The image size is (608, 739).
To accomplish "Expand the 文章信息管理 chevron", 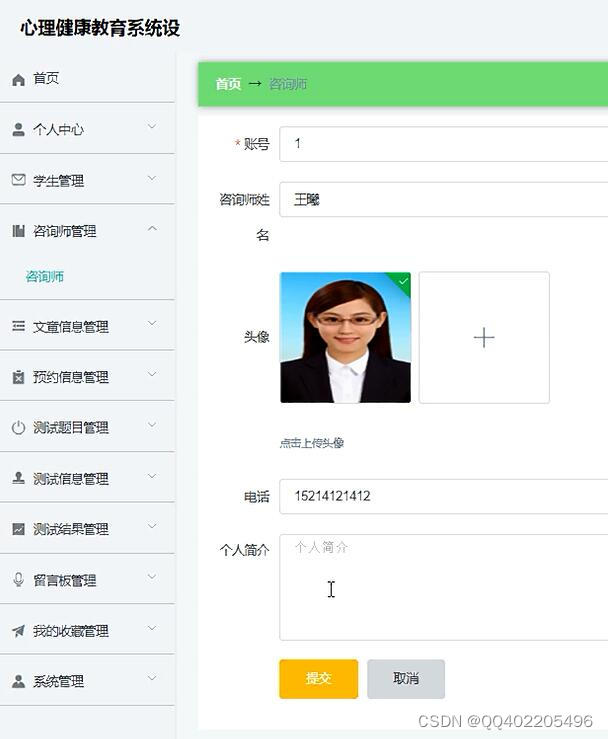I will point(152,323).
